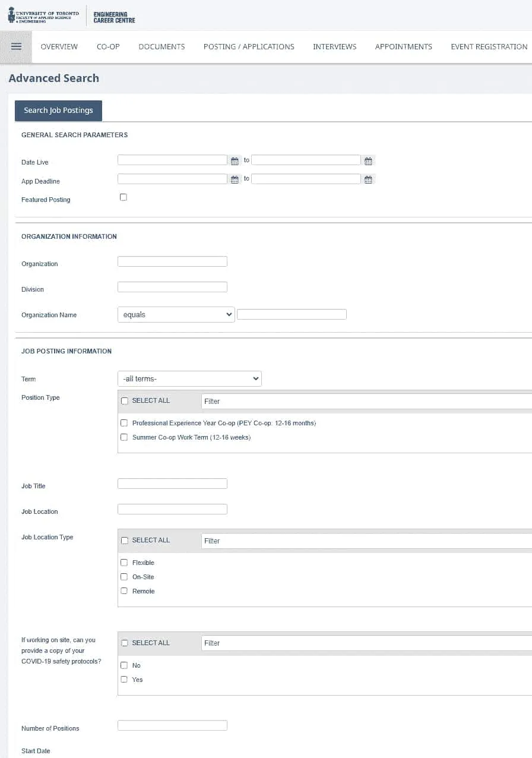Image resolution: width=532 pixels, height=758 pixels.
Task: Open the calendar picker for Date Live end
Action: coord(368,160)
